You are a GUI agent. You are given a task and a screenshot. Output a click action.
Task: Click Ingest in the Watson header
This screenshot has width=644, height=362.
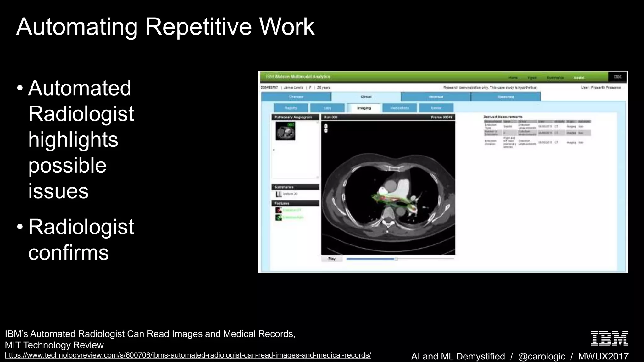point(532,78)
